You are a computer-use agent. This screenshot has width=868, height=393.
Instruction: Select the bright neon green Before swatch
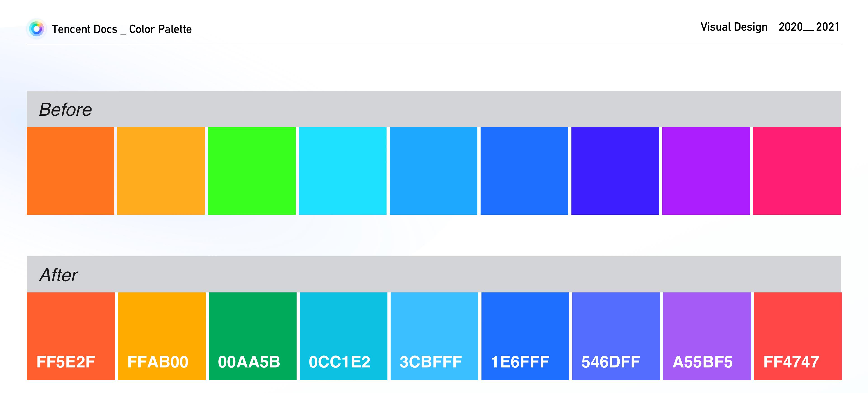[x=252, y=171]
